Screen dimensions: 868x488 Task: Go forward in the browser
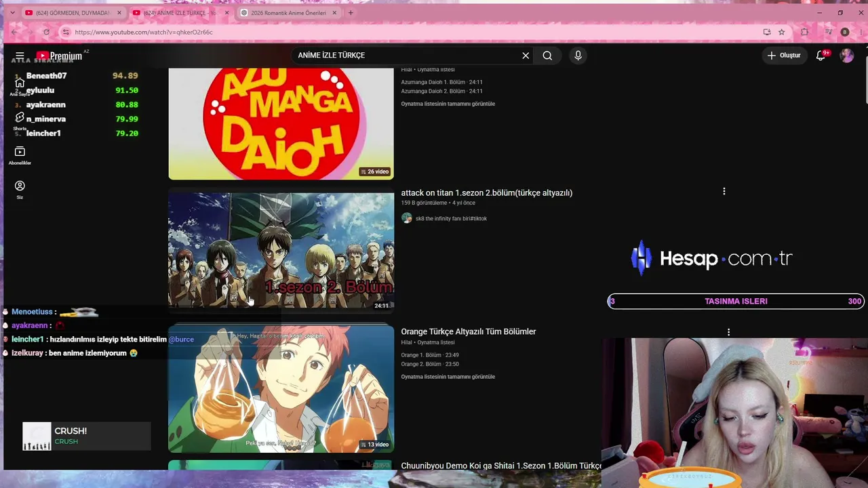[30, 32]
